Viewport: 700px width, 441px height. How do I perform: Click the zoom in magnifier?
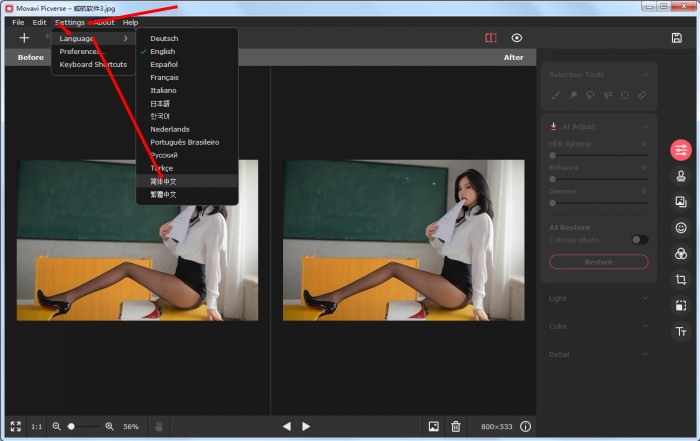109,426
